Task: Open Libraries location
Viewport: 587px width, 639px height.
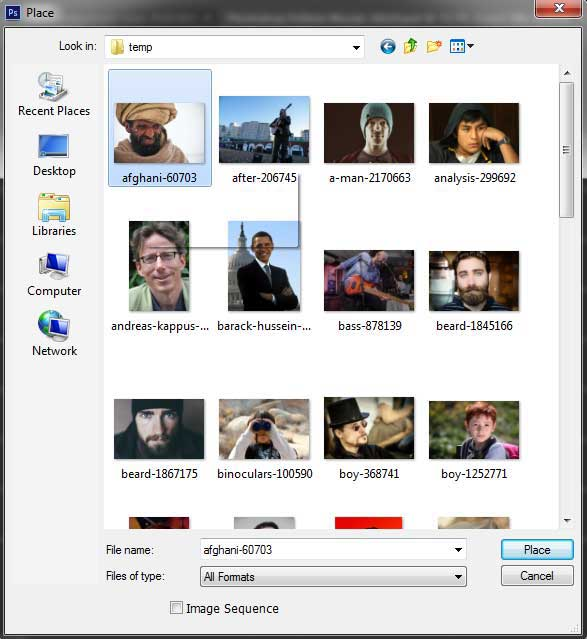Action: (54, 215)
